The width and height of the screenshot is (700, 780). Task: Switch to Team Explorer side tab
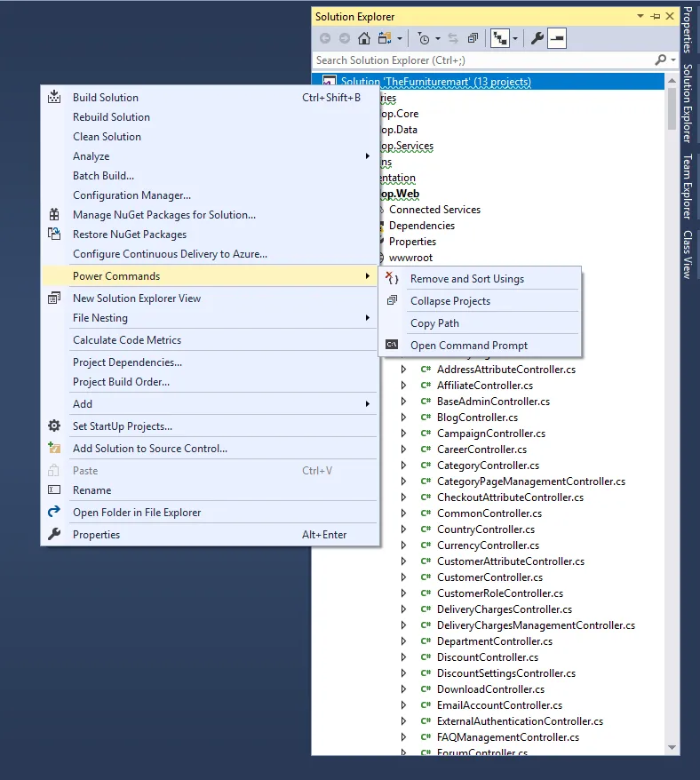(x=688, y=187)
